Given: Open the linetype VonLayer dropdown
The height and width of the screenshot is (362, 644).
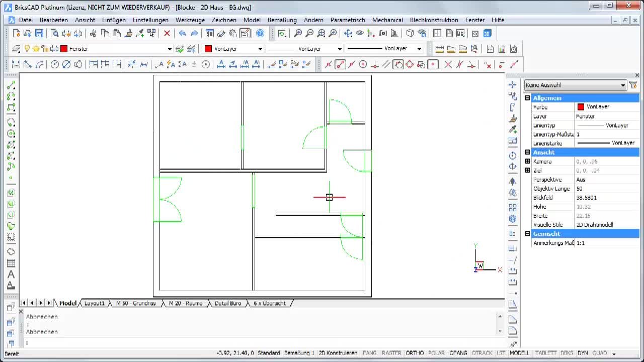Looking at the screenshot, I should click(340, 49).
